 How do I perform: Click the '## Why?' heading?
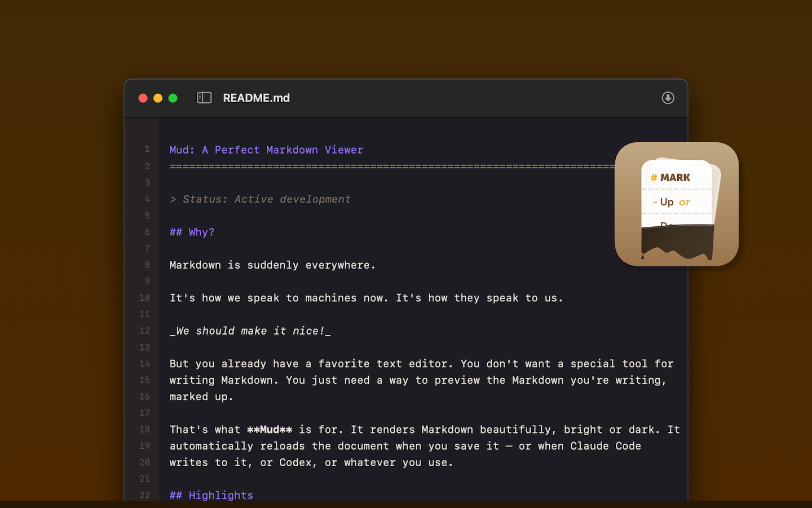(192, 233)
